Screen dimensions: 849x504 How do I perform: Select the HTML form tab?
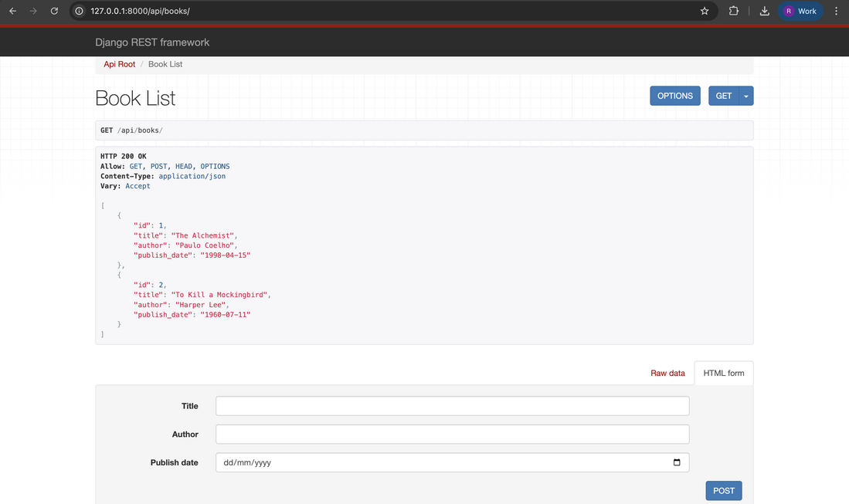coord(724,373)
